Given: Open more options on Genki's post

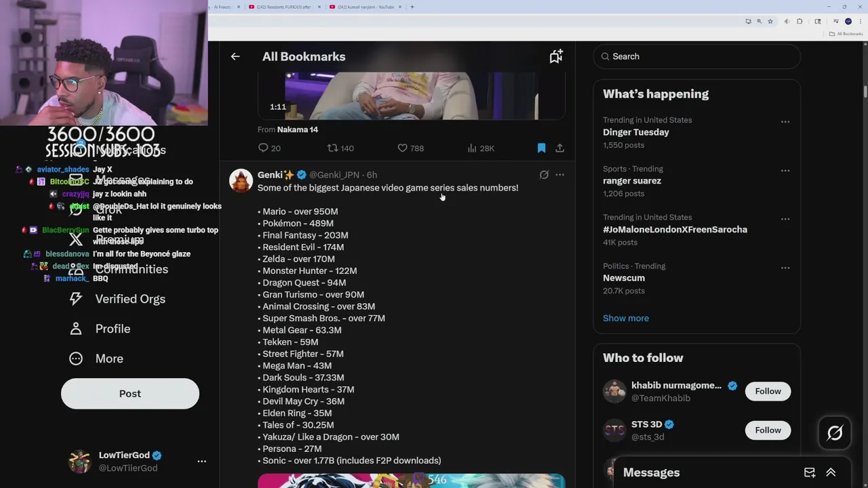Looking at the screenshot, I should [559, 175].
